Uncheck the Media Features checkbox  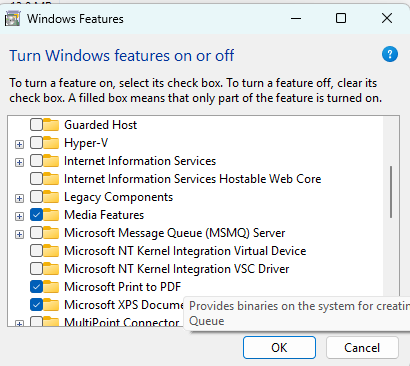pos(36,215)
